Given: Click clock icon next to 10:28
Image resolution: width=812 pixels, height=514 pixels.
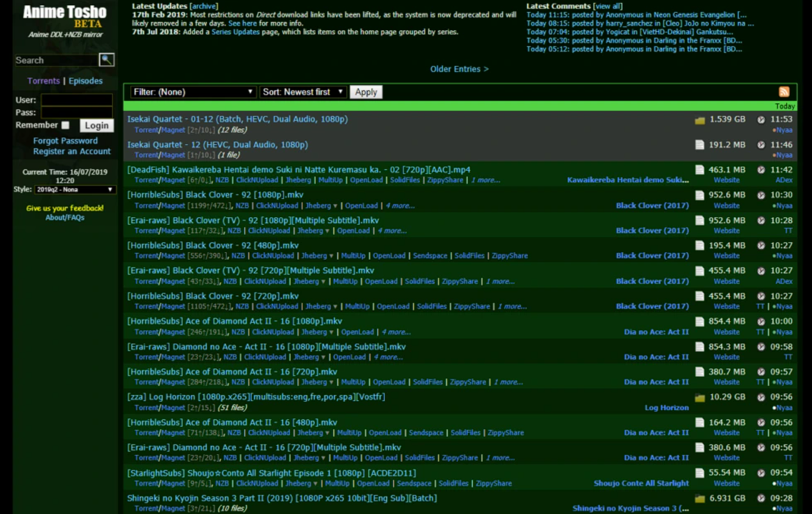Looking at the screenshot, I should click(x=761, y=221).
